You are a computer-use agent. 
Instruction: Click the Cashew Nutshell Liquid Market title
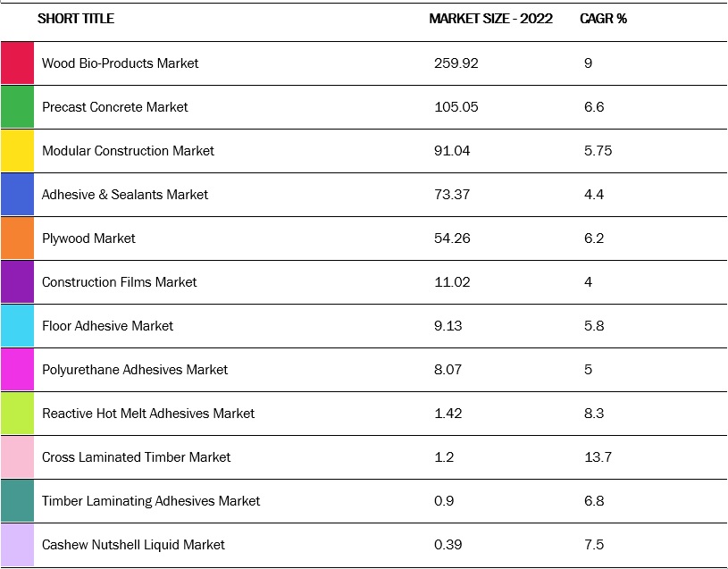133,545
